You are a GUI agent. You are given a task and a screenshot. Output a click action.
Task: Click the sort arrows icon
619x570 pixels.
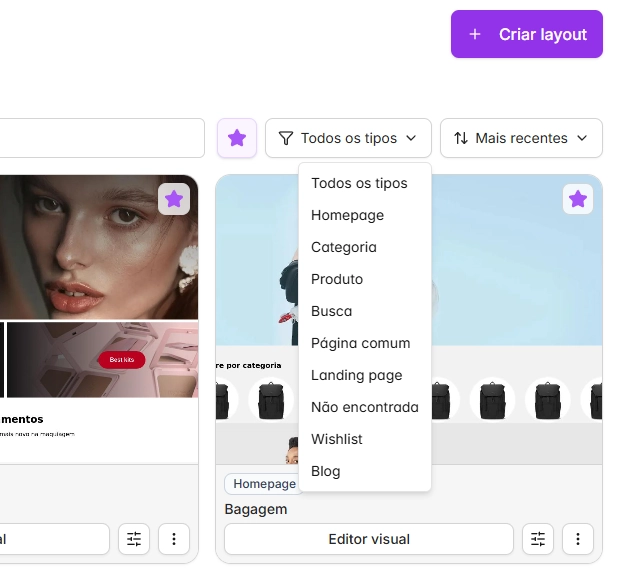(461, 138)
